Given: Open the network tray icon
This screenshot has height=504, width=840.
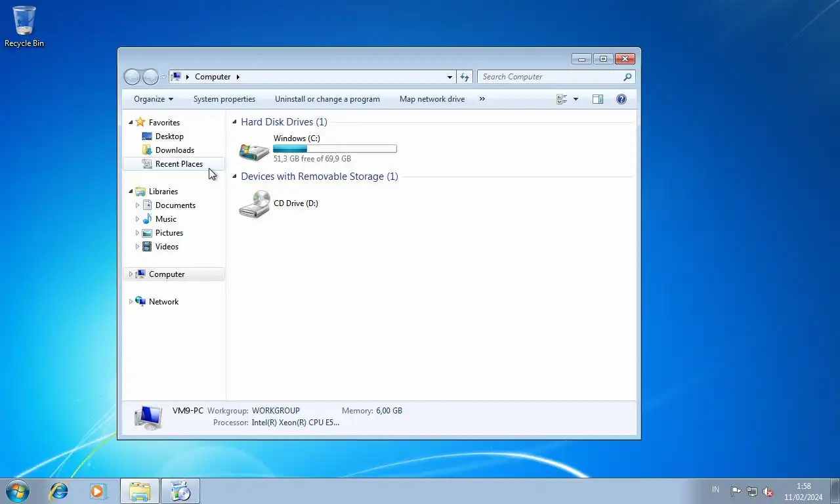Looking at the screenshot, I should (752, 492).
